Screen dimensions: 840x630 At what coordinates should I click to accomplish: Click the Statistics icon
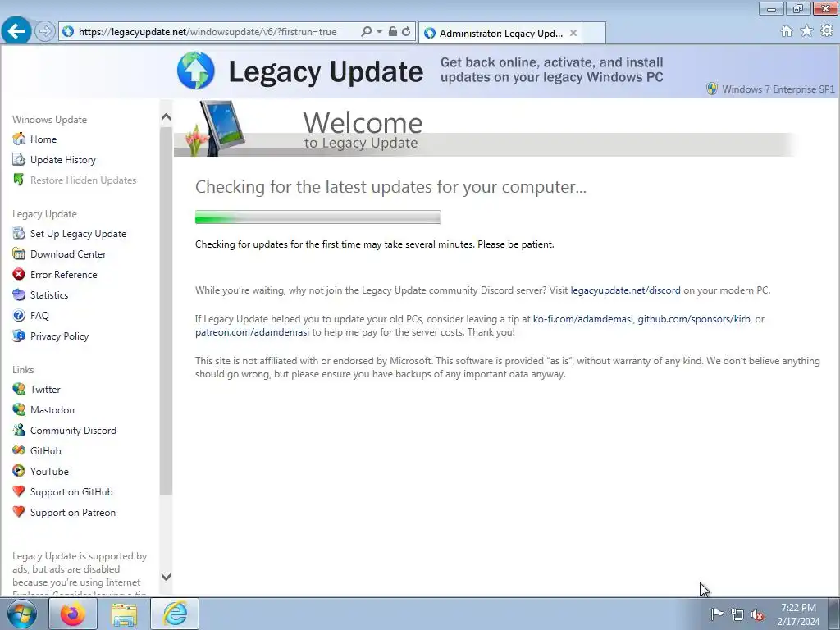(x=19, y=294)
